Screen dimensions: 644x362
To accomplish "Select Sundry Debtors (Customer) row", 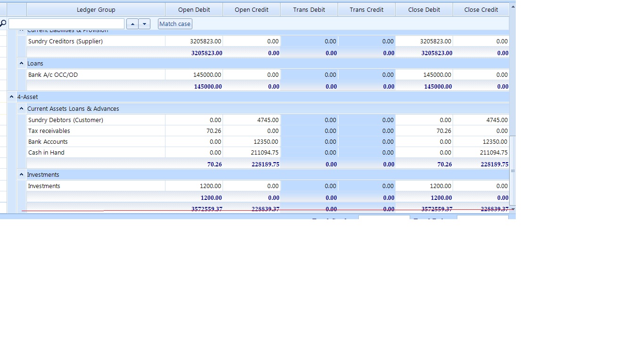I will [x=268, y=120].
